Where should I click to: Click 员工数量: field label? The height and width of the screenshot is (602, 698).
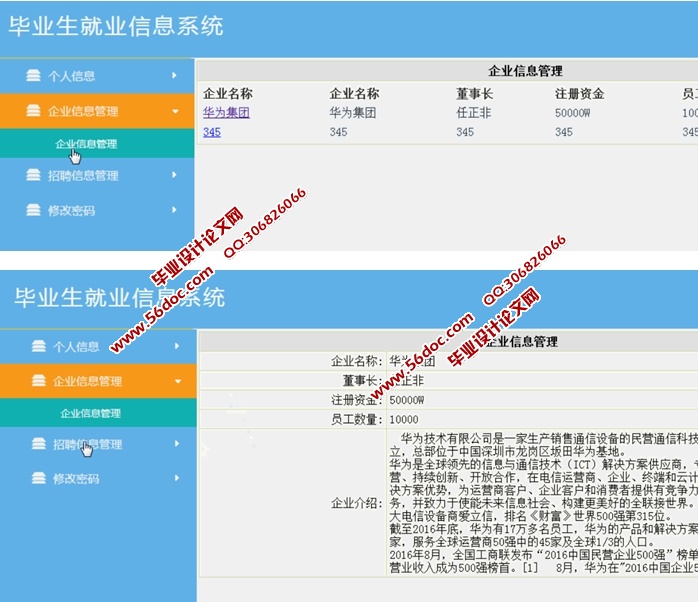(357, 419)
